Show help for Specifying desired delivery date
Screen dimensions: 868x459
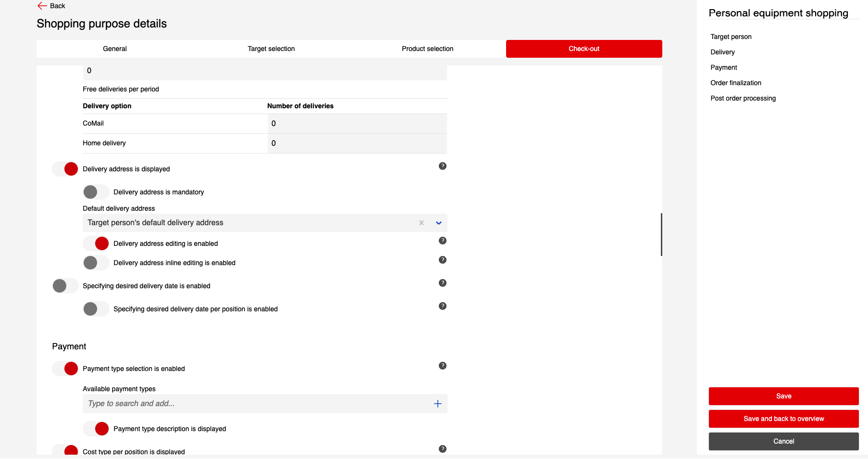tap(442, 283)
